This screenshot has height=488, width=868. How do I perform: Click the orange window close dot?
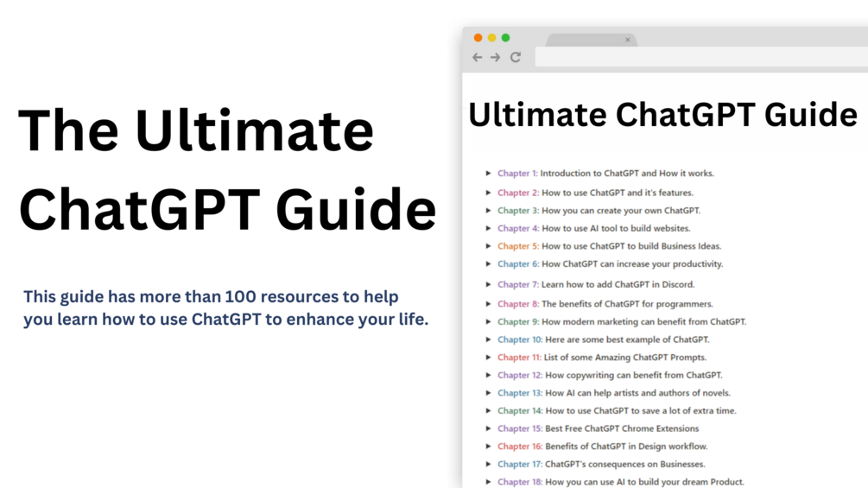[478, 38]
